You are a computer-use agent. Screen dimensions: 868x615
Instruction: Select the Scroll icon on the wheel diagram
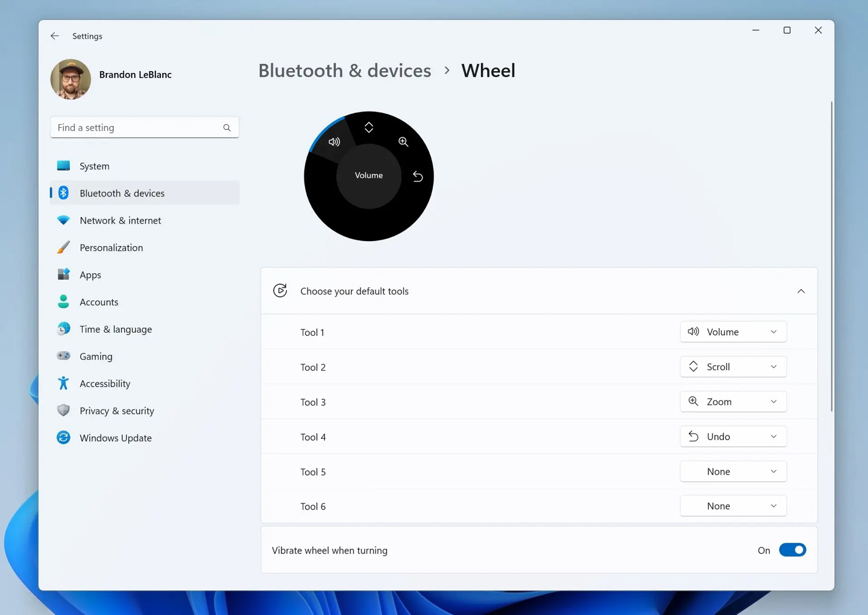point(369,127)
